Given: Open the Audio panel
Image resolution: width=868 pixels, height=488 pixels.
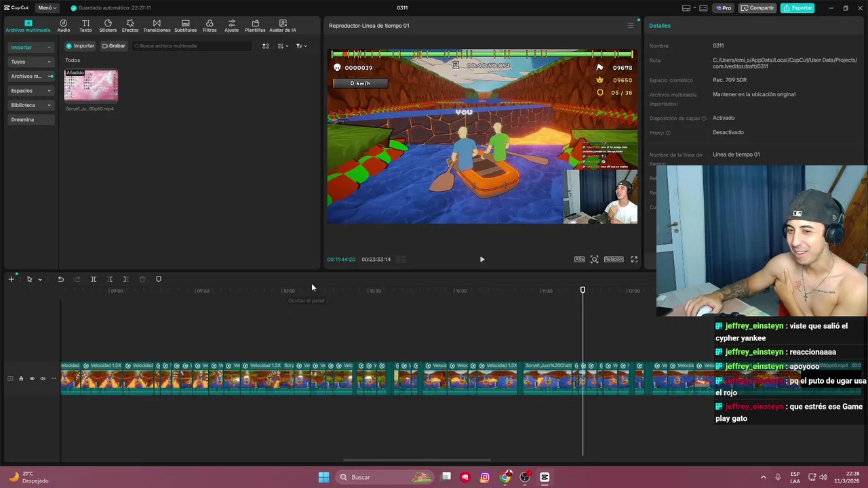Looking at the screenshot, I should [x=64, y=26].
